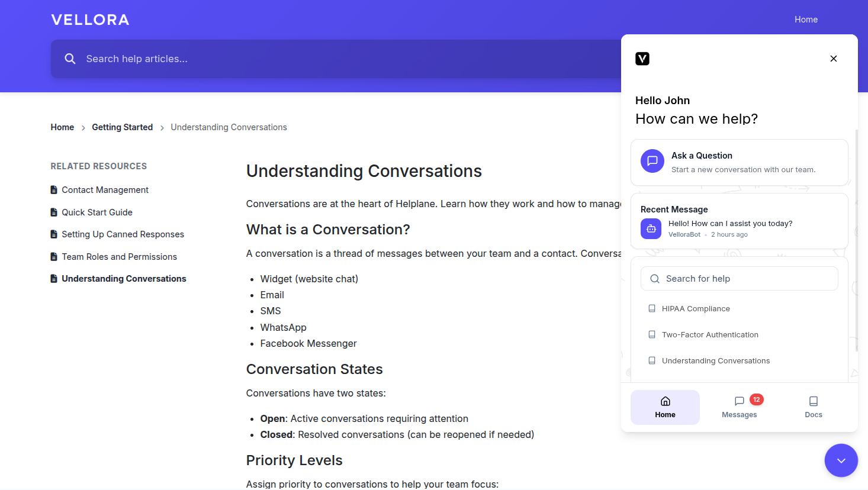Open the Getting Started breadcrumb link
The image size is (868, 490).
122,127
